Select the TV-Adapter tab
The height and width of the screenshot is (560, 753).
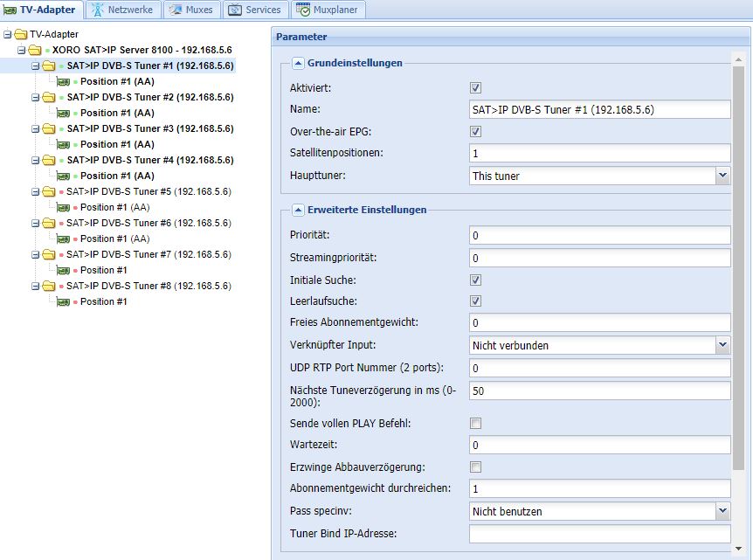41,10
